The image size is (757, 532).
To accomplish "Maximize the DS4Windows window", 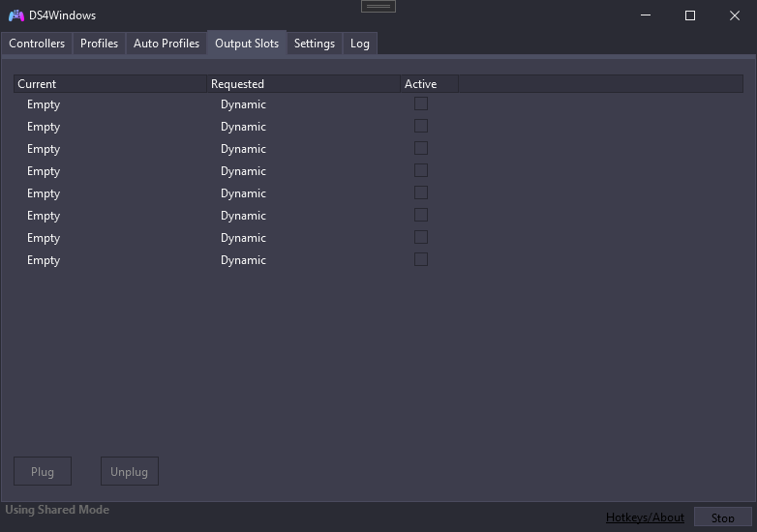I will click(690, 15).
